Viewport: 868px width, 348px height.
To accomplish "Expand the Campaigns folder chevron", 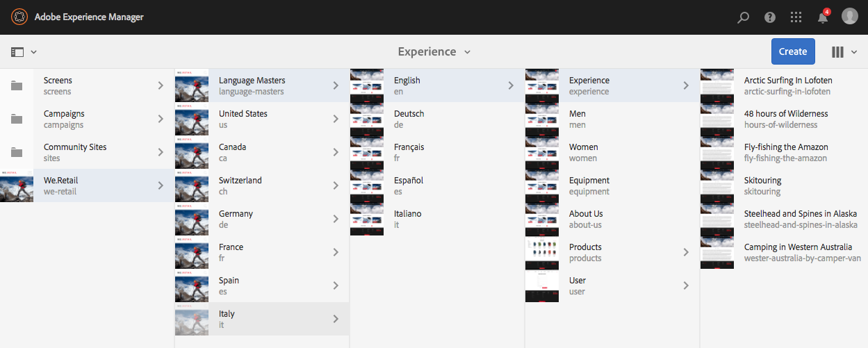I will (x=161, y=119).
